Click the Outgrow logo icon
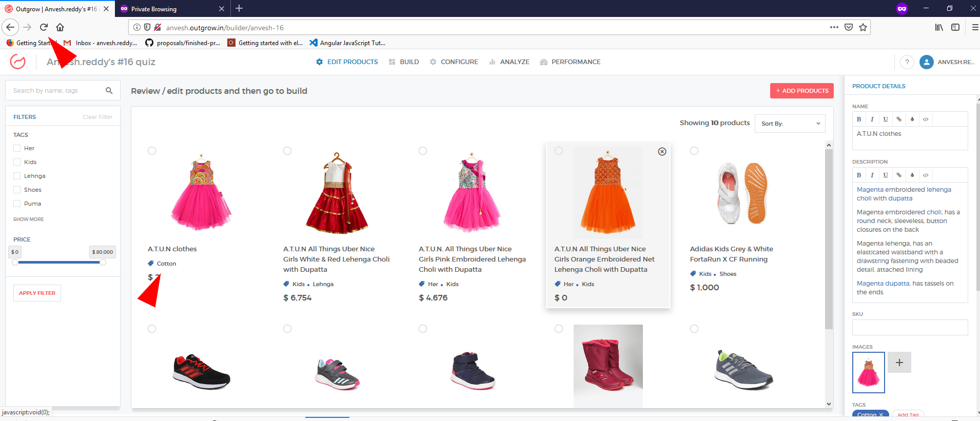The image size is (980, 421). (x=17, y=62)
